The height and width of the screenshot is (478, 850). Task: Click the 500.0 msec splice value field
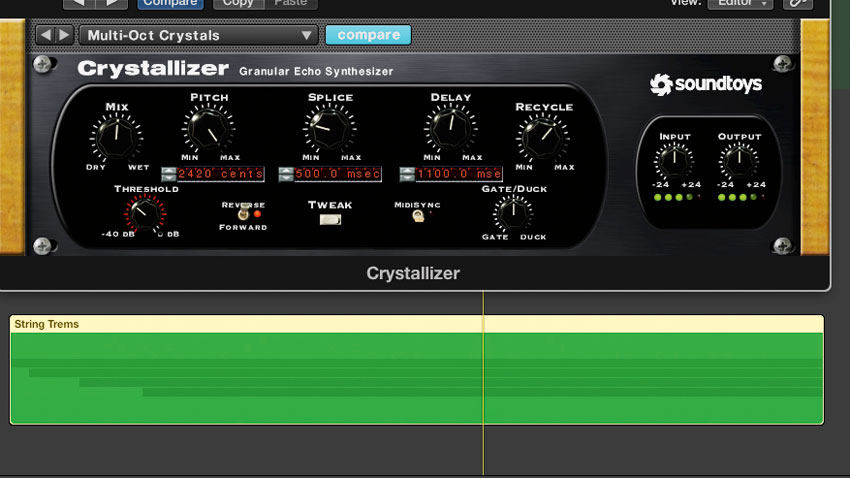(338, 174)
